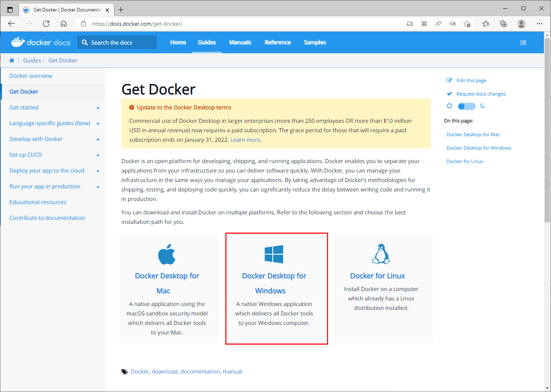Open the collections icon

point(503,24)
